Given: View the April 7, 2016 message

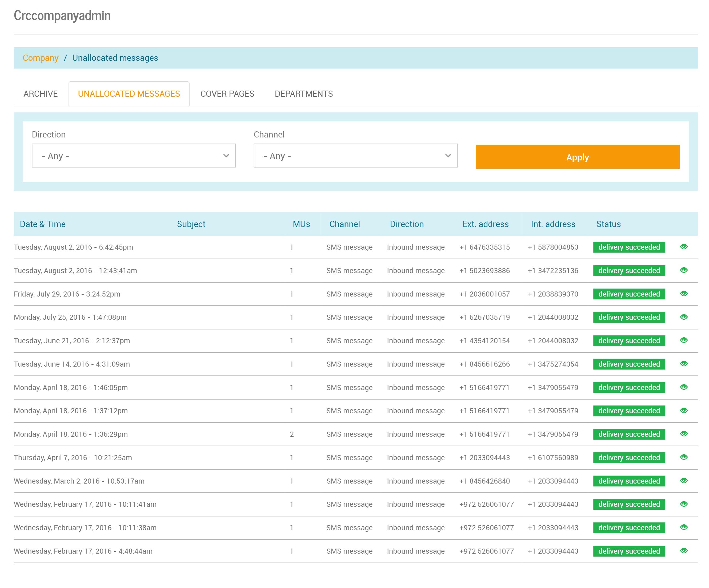Looking at the screenshot, I should tap(684, 457).
